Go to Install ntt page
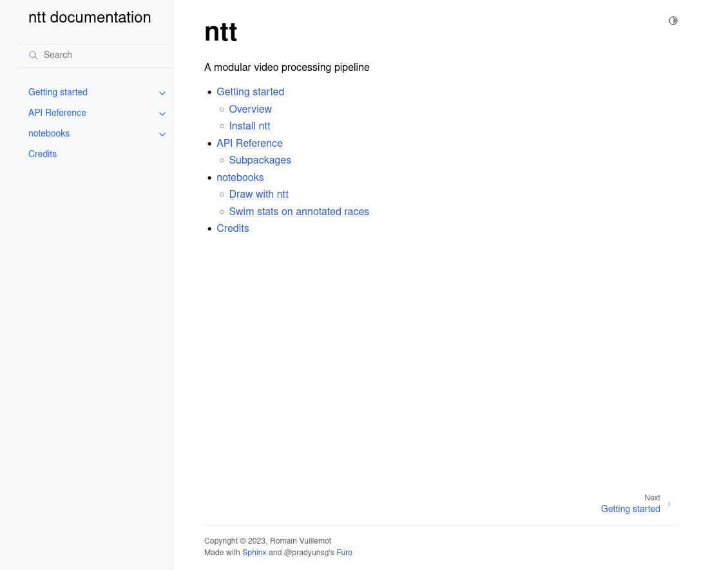This screenshot has width=728, height=570. coord(249,126)
